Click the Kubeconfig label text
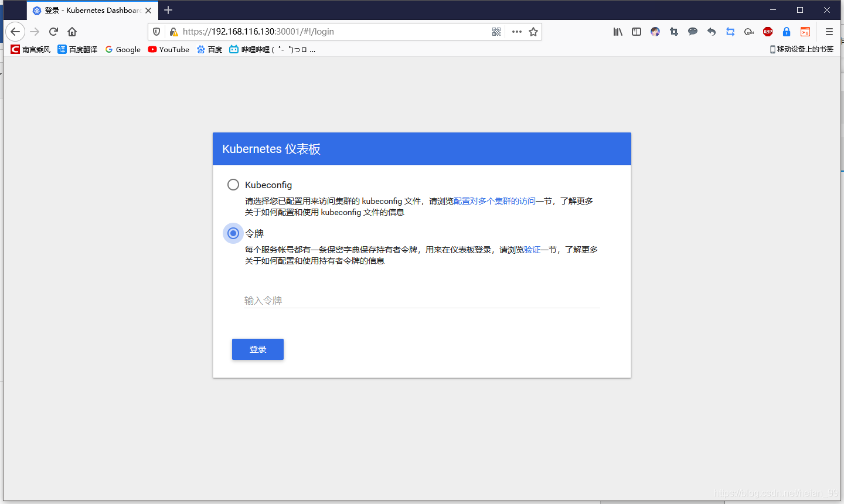The width and height of the screenshot is (844, 504). tap(268, 185)
